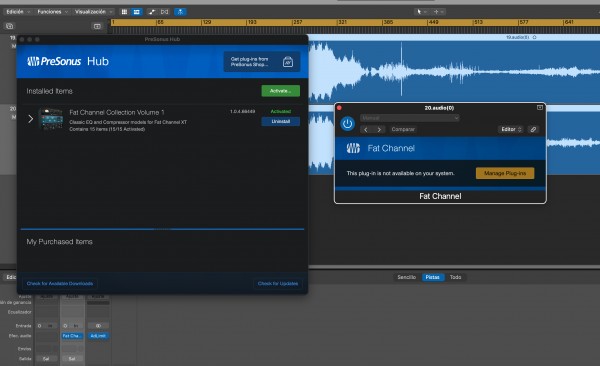Go to next preset arrow

379,129
